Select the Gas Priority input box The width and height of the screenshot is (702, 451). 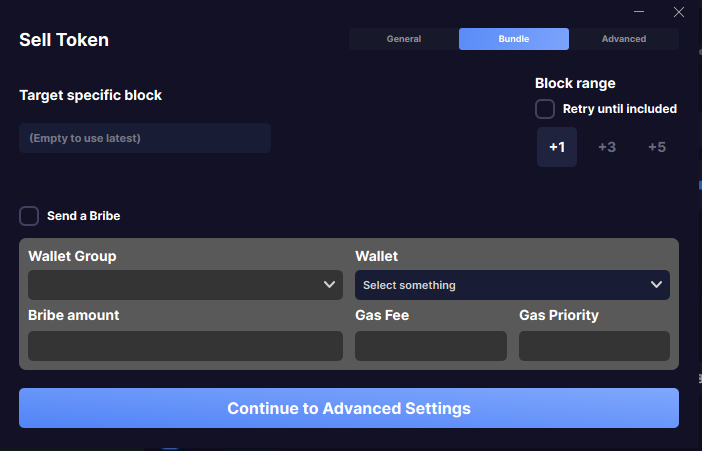(x=594, y=346)
